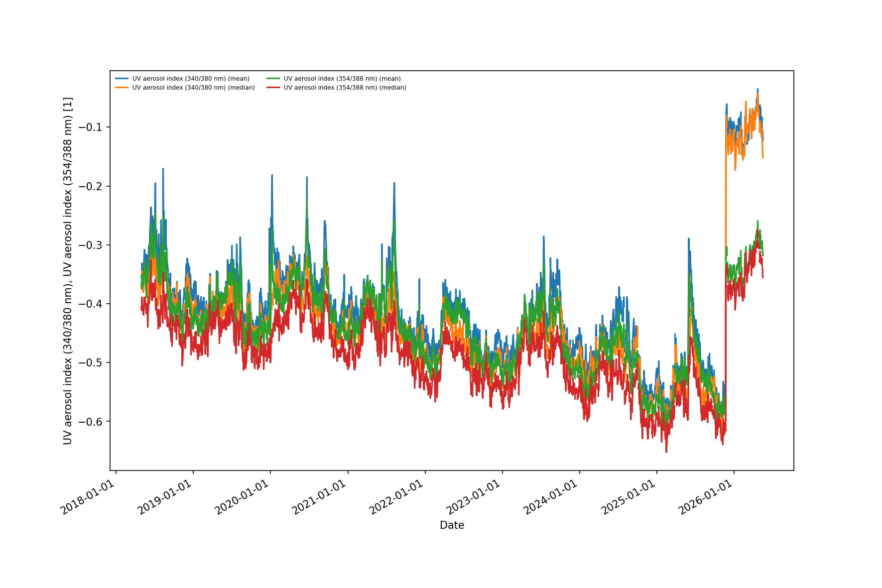Click the blue 340/380 nm mean legend line
The height and width of the screenshot is (588, 882).
(122, 79)
